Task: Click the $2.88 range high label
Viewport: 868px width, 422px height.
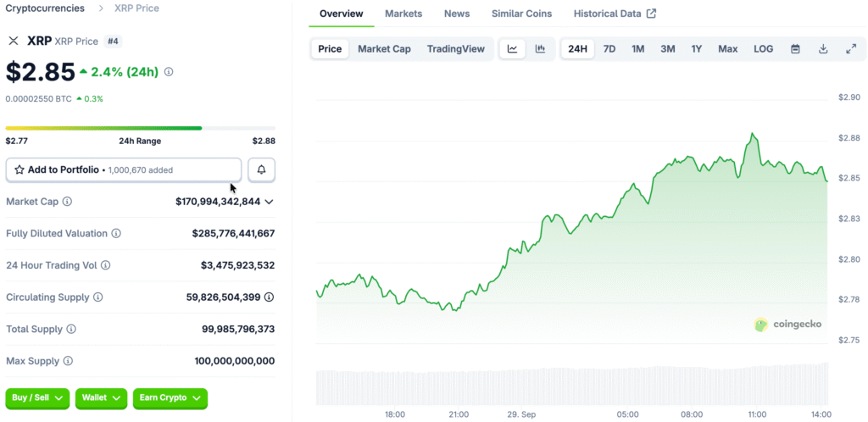Action: pos(264,141)
